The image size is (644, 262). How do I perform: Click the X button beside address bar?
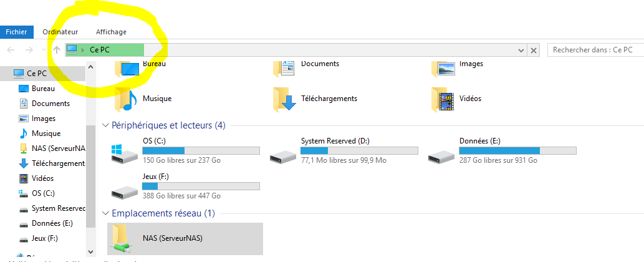(x=534, y=50)
